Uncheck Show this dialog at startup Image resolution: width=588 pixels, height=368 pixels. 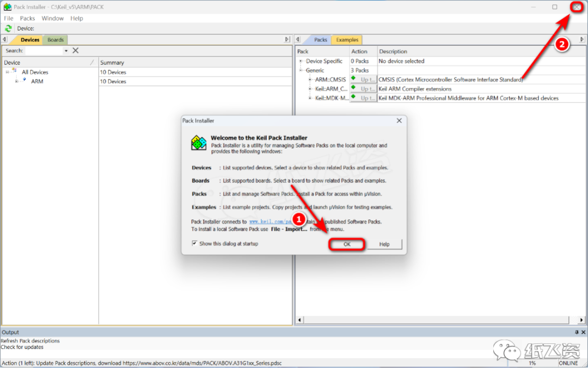194,243
